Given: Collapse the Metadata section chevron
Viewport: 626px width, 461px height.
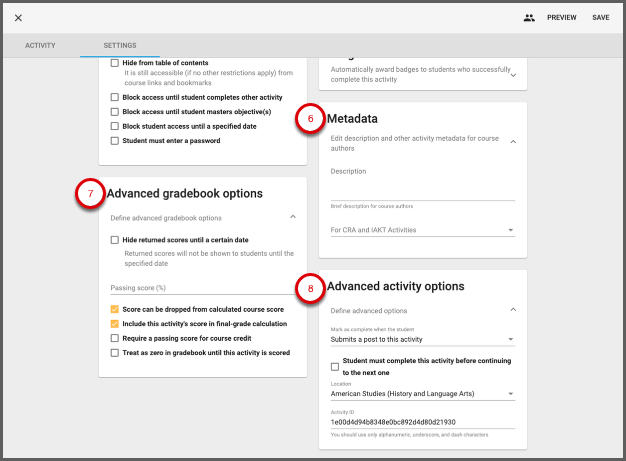Looking at the screenshot, I should pos(513,142).
